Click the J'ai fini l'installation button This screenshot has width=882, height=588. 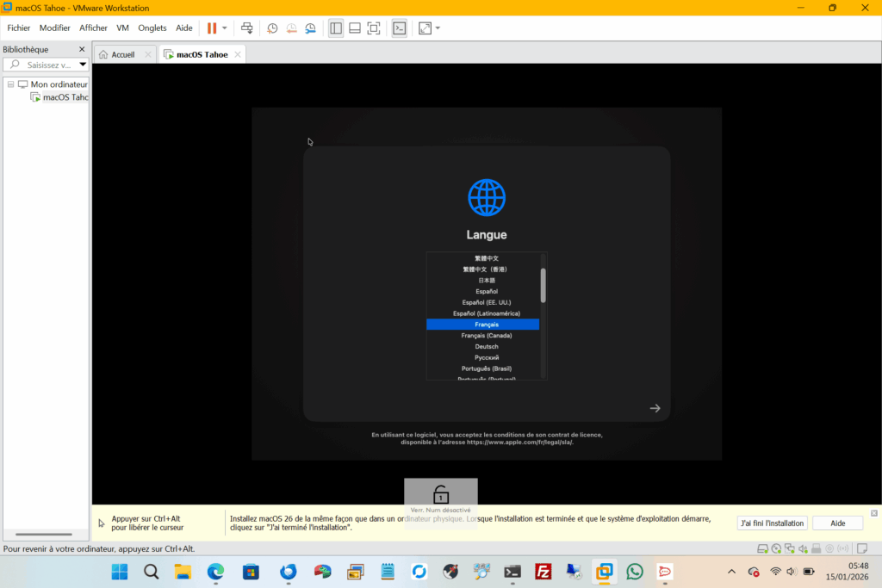click(x=773, y=523)
